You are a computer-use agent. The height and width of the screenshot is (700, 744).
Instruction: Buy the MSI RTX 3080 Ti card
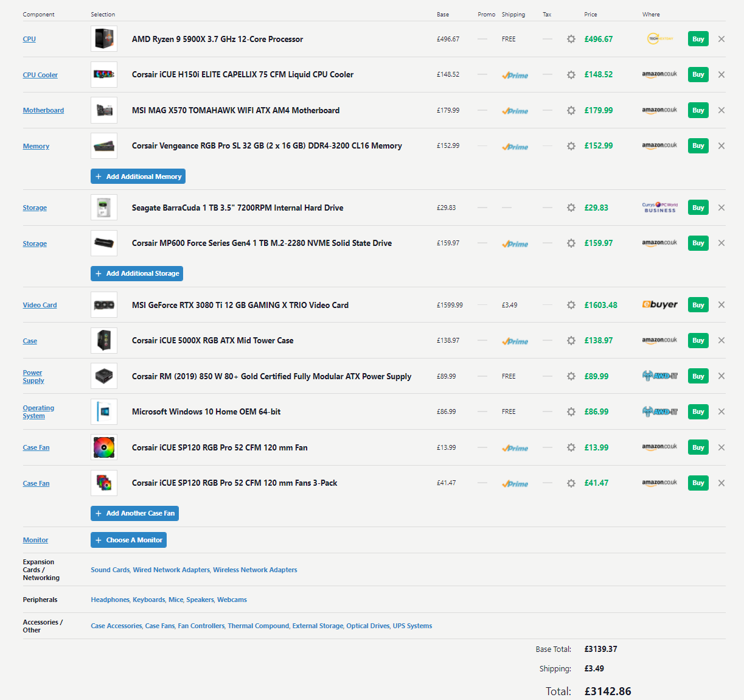pos(698,305)
